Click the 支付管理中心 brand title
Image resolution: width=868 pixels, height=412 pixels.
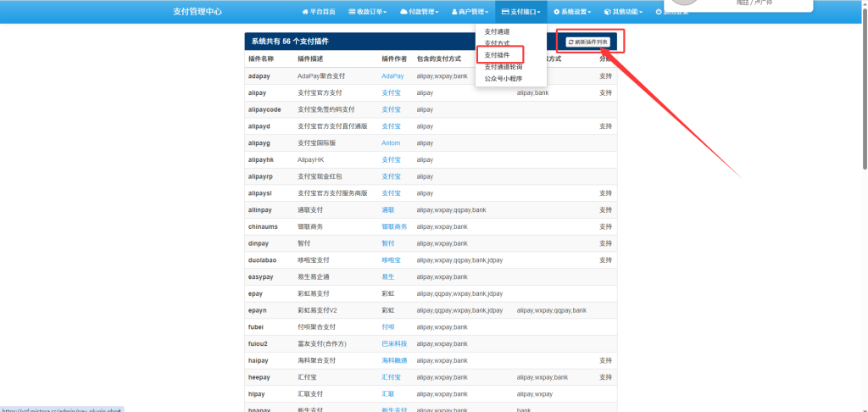tap(198, 12)
